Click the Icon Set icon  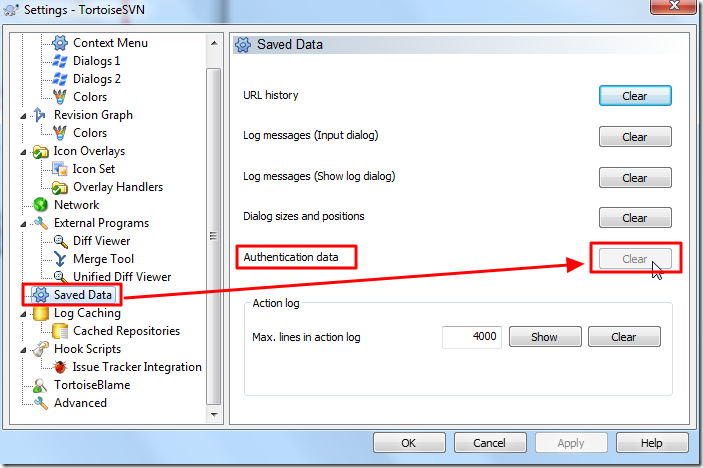pos(60,169)
